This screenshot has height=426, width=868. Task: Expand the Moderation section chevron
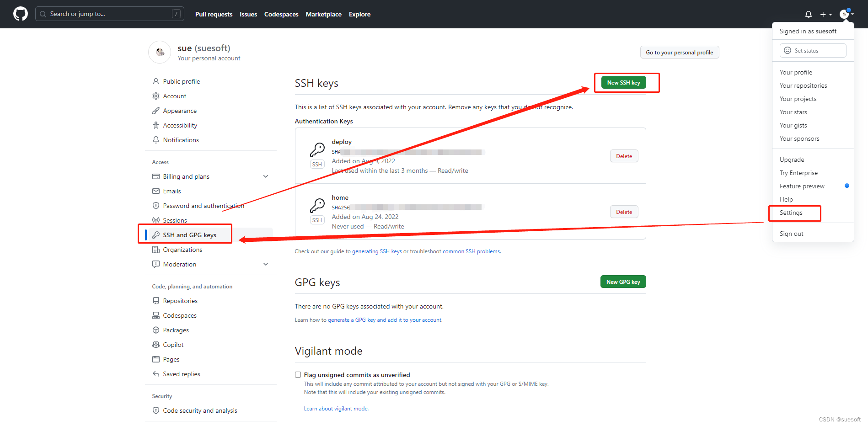pos(266,264)
